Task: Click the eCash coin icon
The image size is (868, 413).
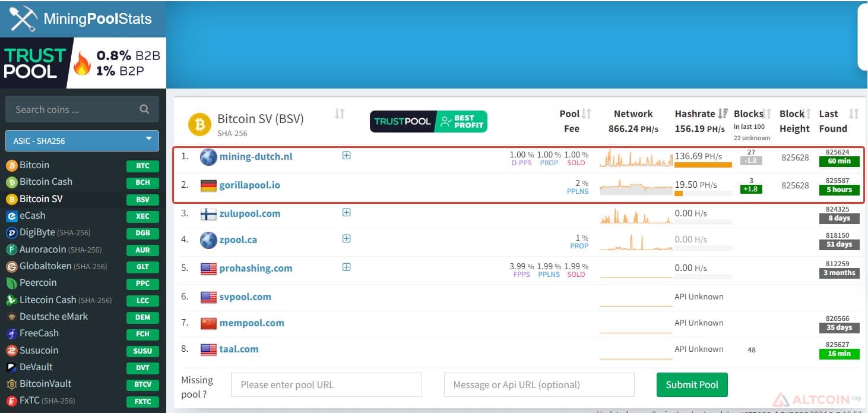Action: click(x=11, y=216)
